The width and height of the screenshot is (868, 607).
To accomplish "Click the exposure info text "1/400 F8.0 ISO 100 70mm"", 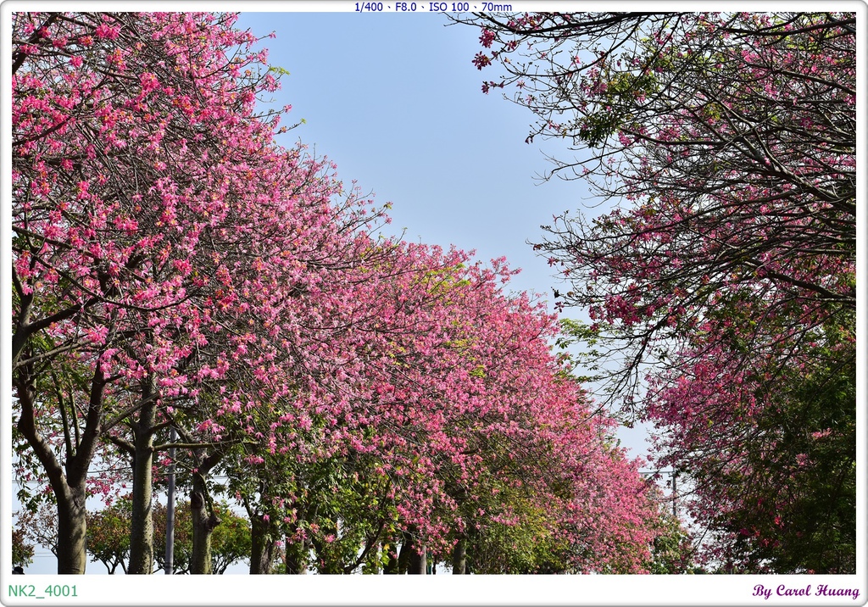I will tap(433, 7).
